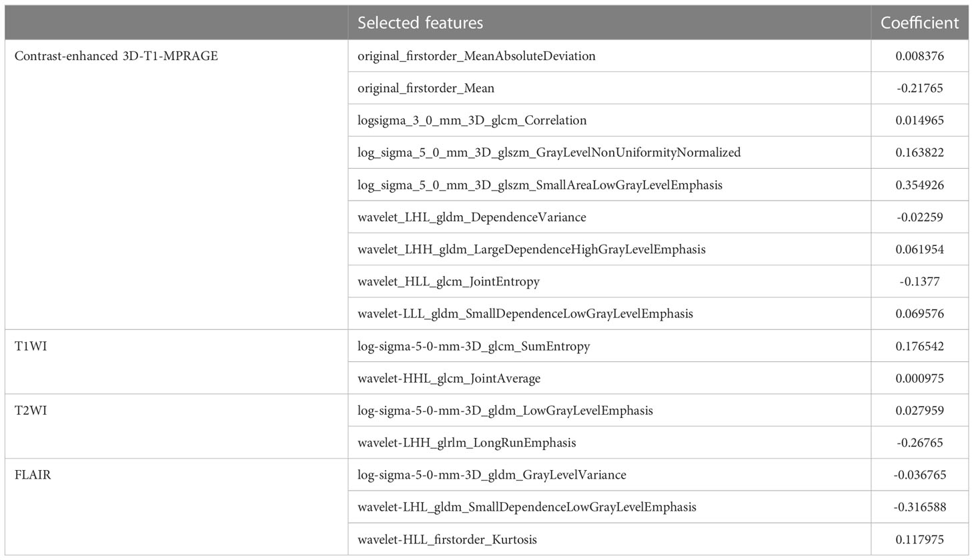974x560 pixels.
Task: Click the SmallAreaLowGrayLevelEmphasis glszm feature
Action: (x=540, y=185)
